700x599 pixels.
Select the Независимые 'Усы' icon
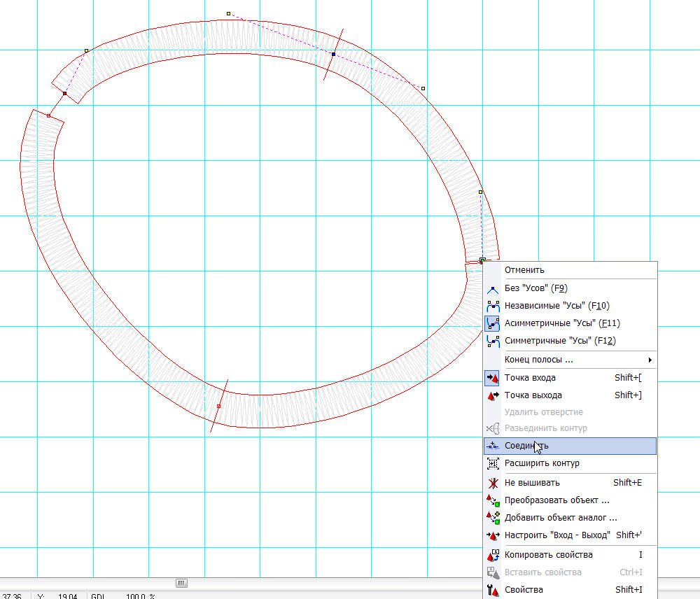click(x=493, y=306)
